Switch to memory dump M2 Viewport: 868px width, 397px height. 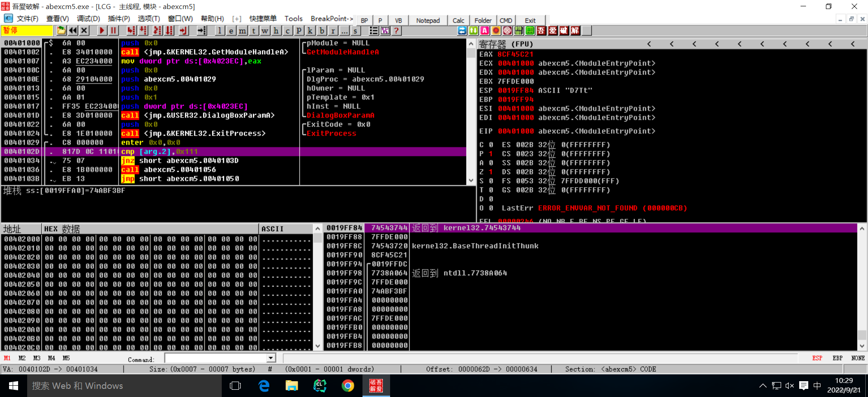click(22, 358)
